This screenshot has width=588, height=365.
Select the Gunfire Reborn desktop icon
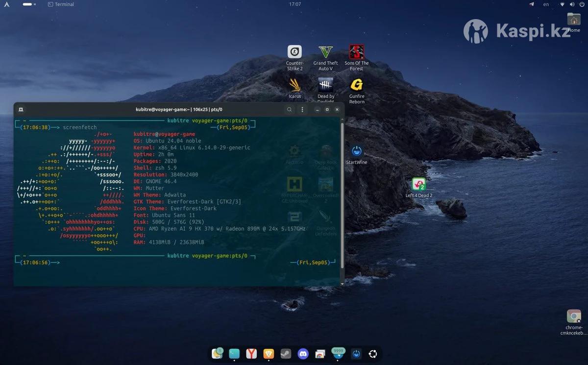coord(356,85)
